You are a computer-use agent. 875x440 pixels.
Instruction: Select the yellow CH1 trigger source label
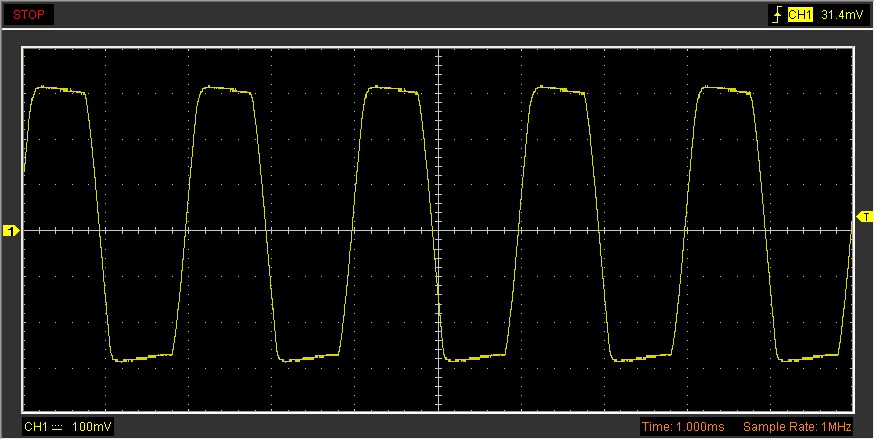800,15
